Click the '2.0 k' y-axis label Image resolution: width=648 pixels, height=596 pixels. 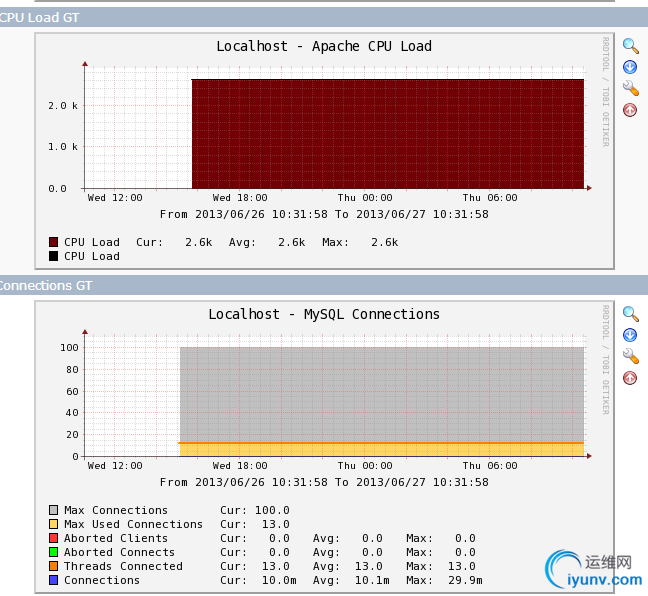coord(63,106)
